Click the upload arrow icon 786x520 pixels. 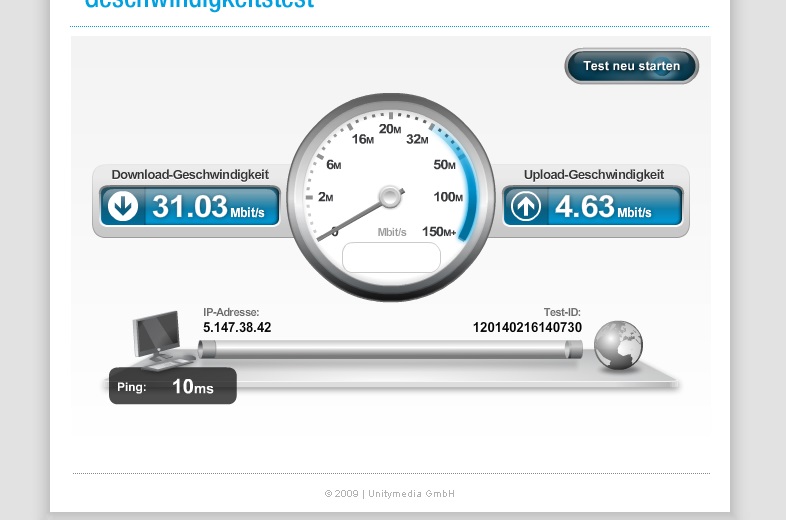526,206
